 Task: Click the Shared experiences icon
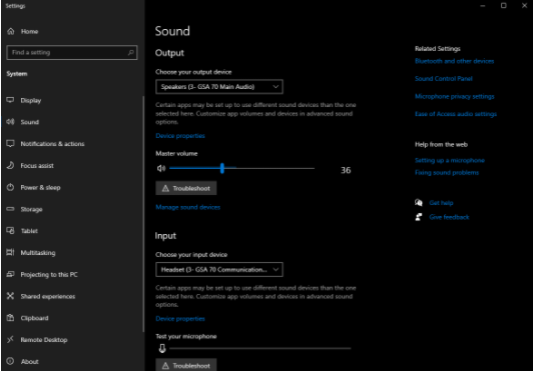(11, 296)
